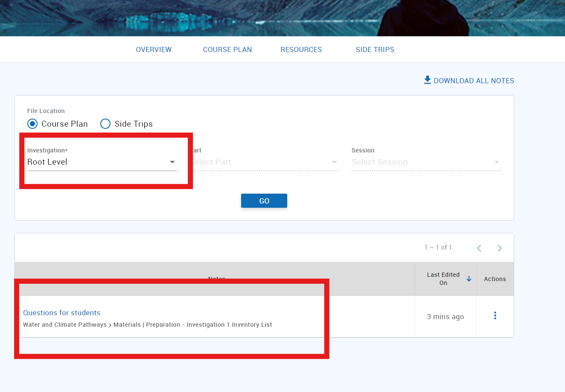Open the Side Trips tab
This screenshot has width=565, height=392.
375,49
